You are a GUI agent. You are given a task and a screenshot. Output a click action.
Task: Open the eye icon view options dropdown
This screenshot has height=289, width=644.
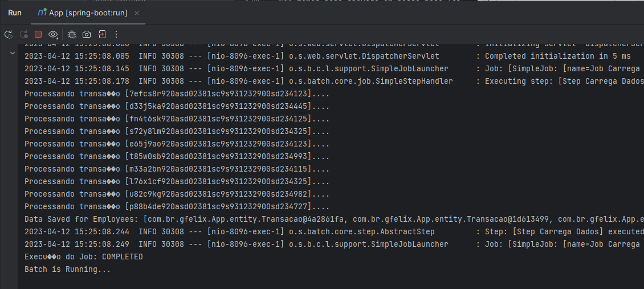pos(53,34)
